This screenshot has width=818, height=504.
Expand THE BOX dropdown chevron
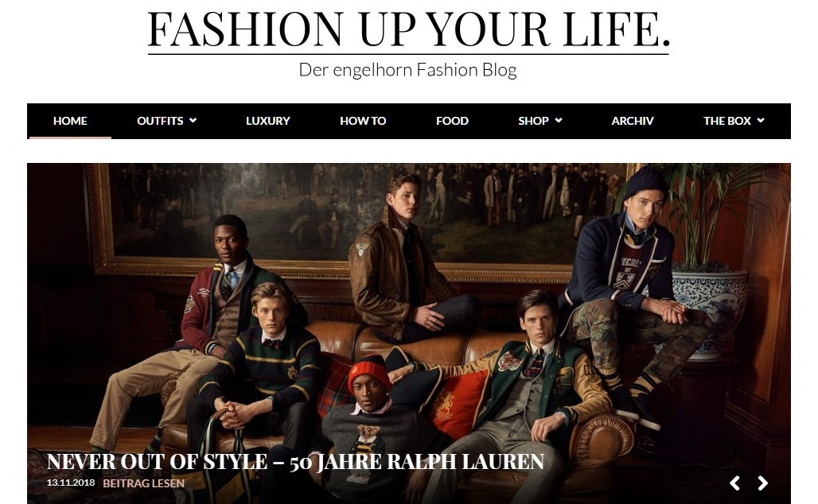coord(761,120)
